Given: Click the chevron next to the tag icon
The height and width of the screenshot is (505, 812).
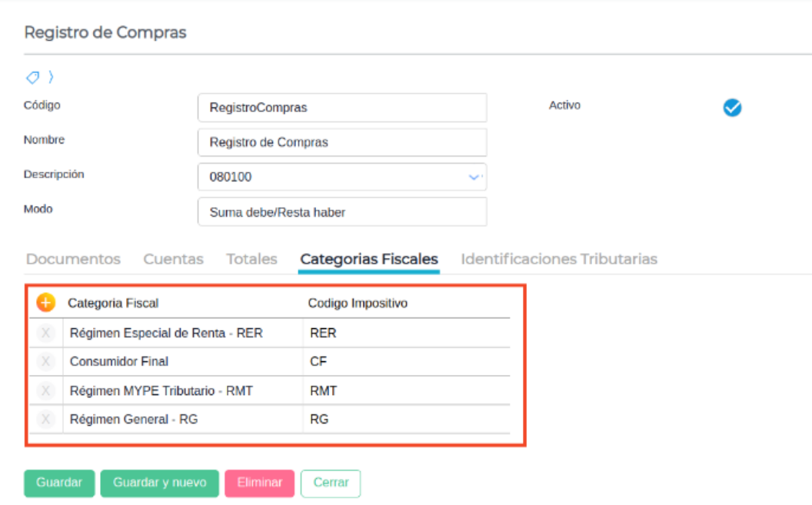Looking at the screenshot, I should [x=51, y=77].
